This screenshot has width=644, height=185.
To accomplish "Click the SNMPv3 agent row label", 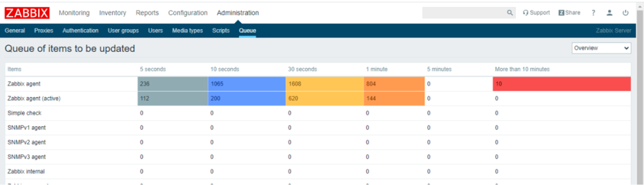I will point(27,157).
